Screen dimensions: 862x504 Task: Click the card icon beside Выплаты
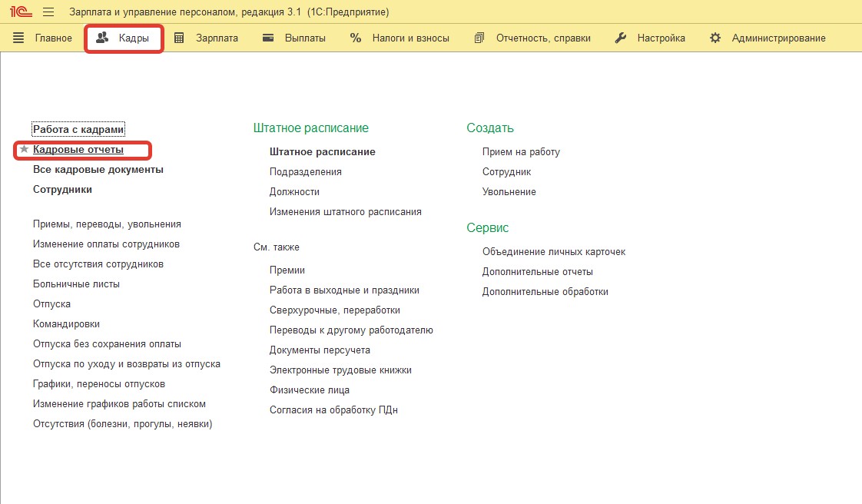click(267, 38)
